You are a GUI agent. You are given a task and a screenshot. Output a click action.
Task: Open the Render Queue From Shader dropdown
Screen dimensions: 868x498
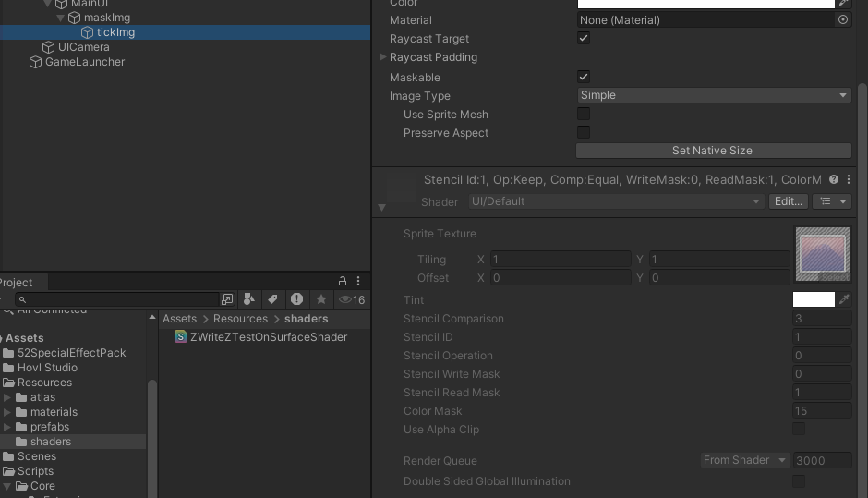744,460
